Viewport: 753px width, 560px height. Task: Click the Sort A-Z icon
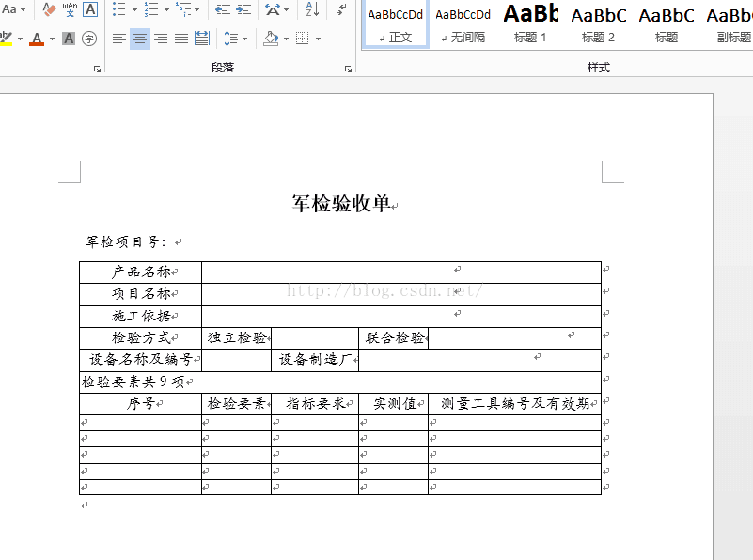coord(313,9)
